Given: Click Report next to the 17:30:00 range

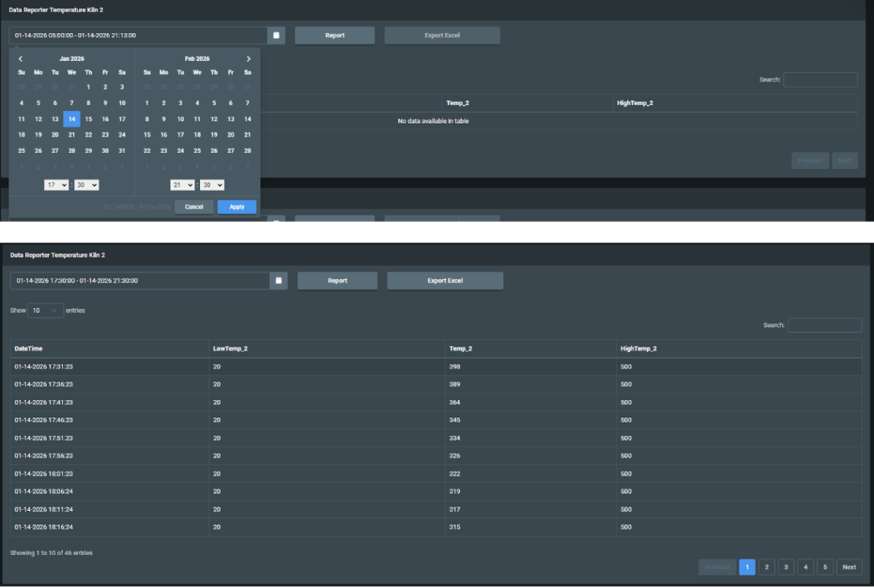Looking at the screenshot, I should tap(337, 281).
